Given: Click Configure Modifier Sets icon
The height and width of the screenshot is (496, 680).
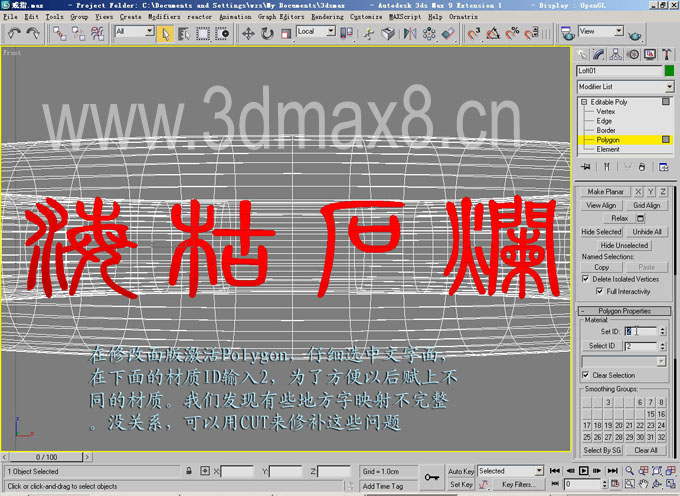Looking at the screenshot, I should [664, 167].
